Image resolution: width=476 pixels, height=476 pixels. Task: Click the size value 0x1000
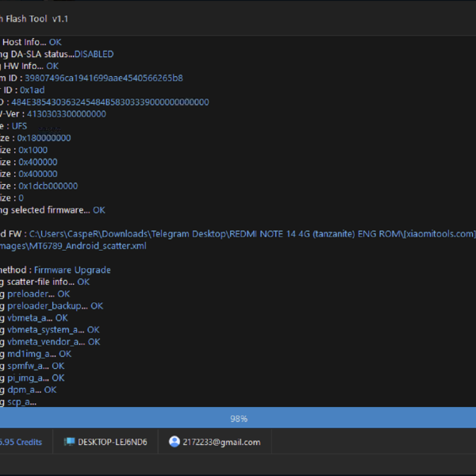click(33, 150)
